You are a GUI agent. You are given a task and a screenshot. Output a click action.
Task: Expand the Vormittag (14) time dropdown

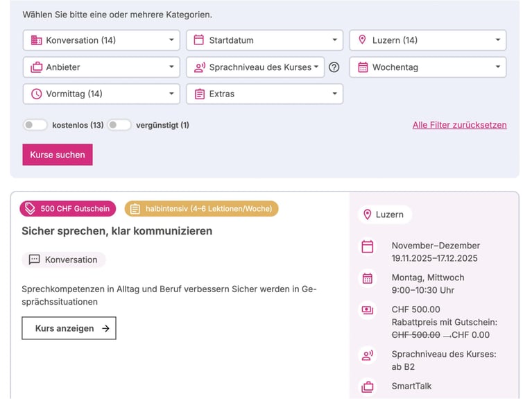[x=101, y=94]
